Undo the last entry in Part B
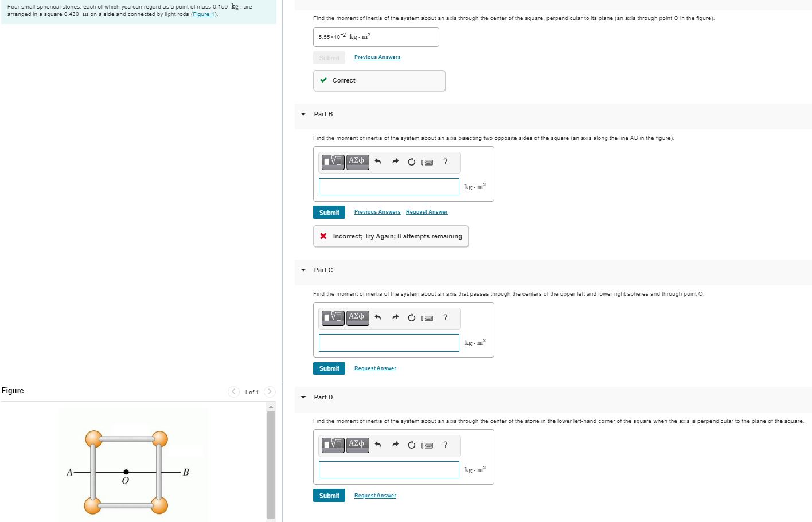The height and width of the screenshot is (522, 812). pos(377,162)
